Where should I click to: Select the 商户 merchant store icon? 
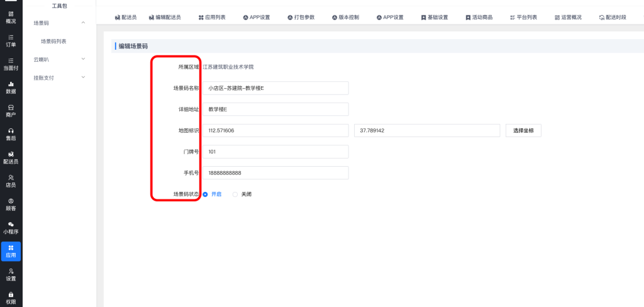(11, 111)
